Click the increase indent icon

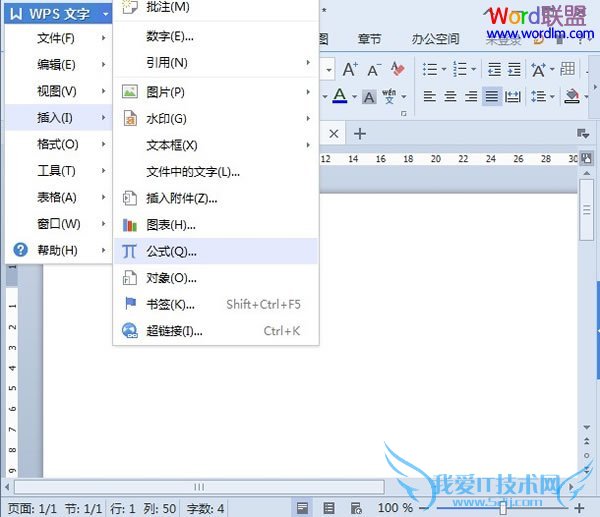(514, 70)
